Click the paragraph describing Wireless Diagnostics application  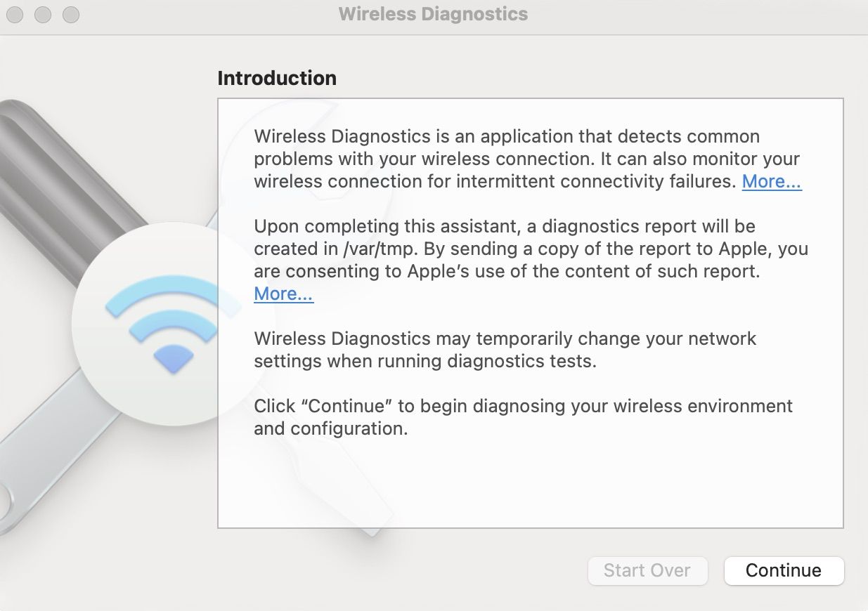click(506, 159)
